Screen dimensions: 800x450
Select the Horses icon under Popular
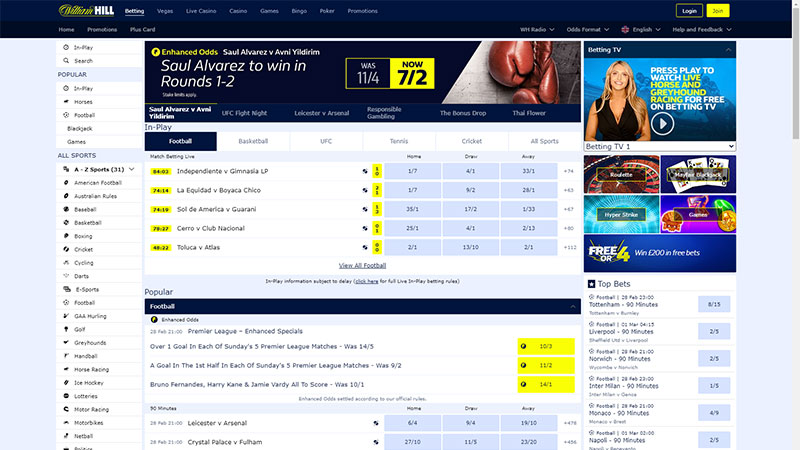pos(66,102)
